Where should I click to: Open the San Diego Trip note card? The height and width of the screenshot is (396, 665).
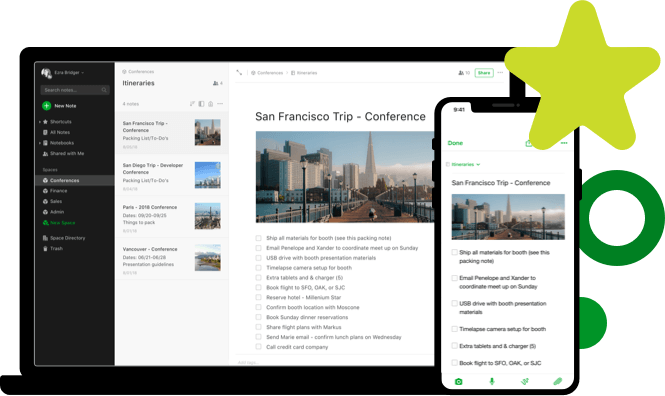pos(172,175)
